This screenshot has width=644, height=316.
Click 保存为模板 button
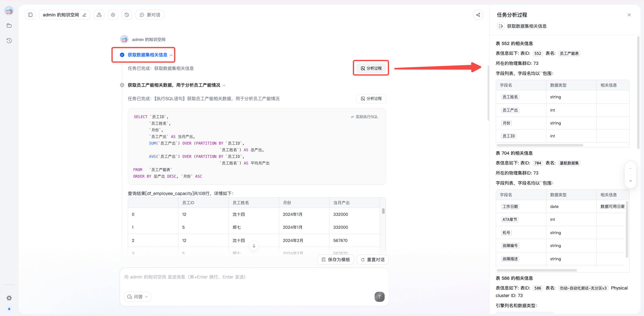coord(336,260)
